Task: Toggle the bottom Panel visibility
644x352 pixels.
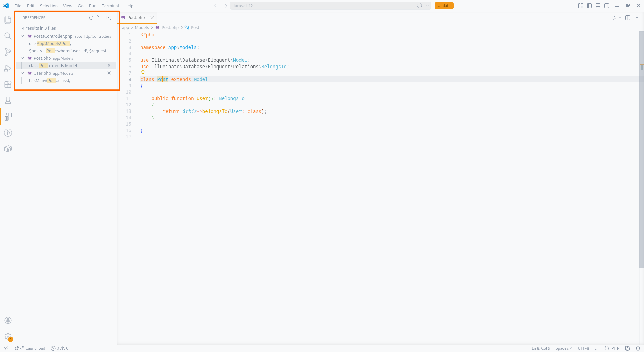Action: tap(598, 6)
